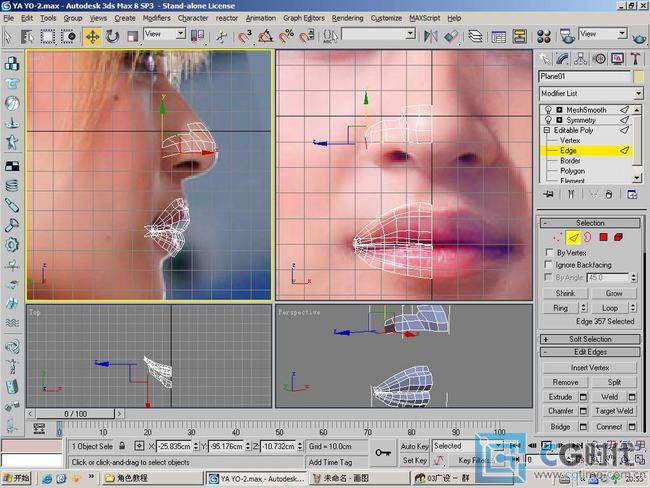
Task: Select the Move transform tool
Action: (x=92, y=37)
